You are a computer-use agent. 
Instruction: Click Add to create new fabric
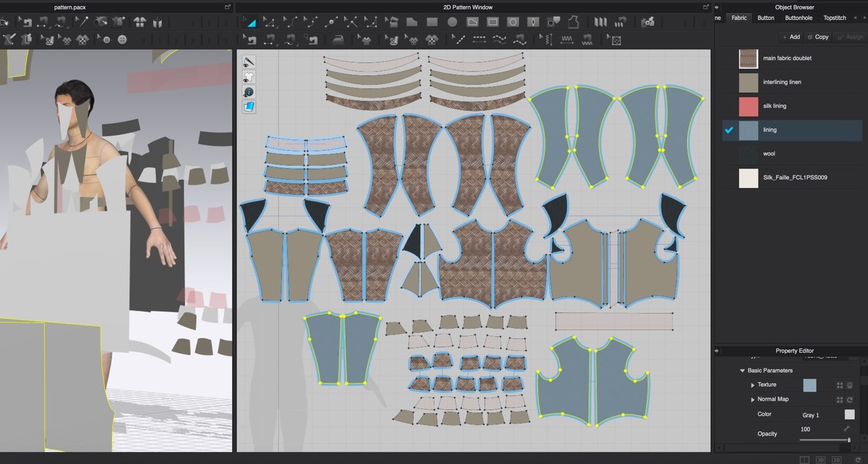tap(791, 37)
